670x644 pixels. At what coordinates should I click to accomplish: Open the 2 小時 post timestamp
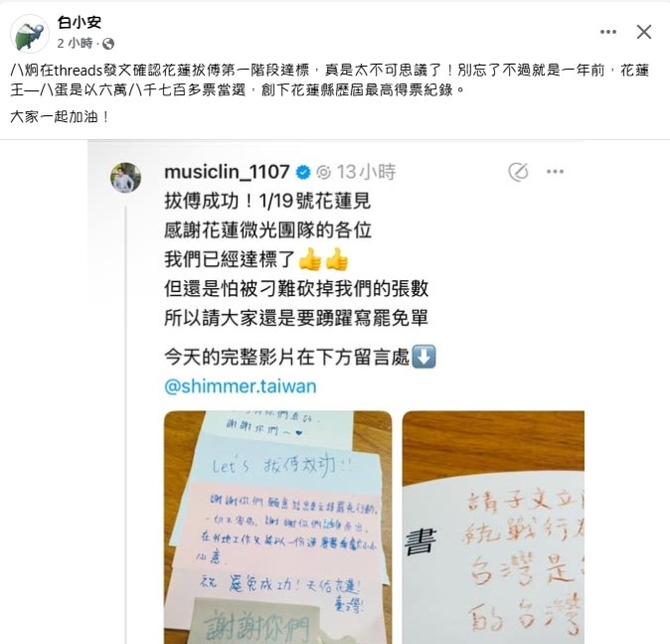pyautogui.click(x=75, y=43)
